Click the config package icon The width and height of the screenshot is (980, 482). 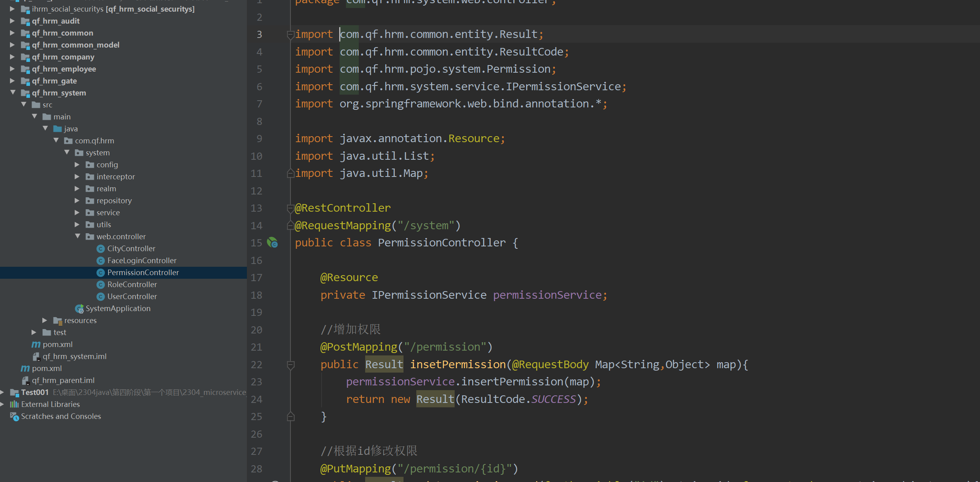pyautogui.click(x=90, y=165)
